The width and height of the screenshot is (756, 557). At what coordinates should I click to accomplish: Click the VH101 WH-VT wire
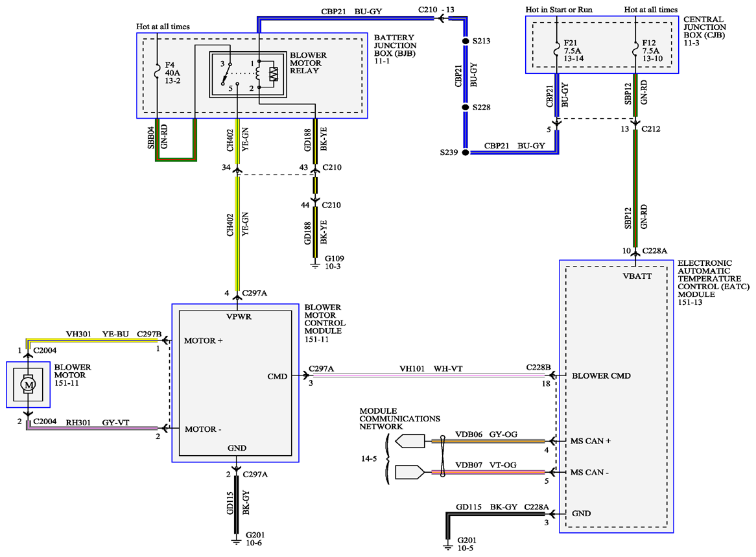tap(428, 375)
